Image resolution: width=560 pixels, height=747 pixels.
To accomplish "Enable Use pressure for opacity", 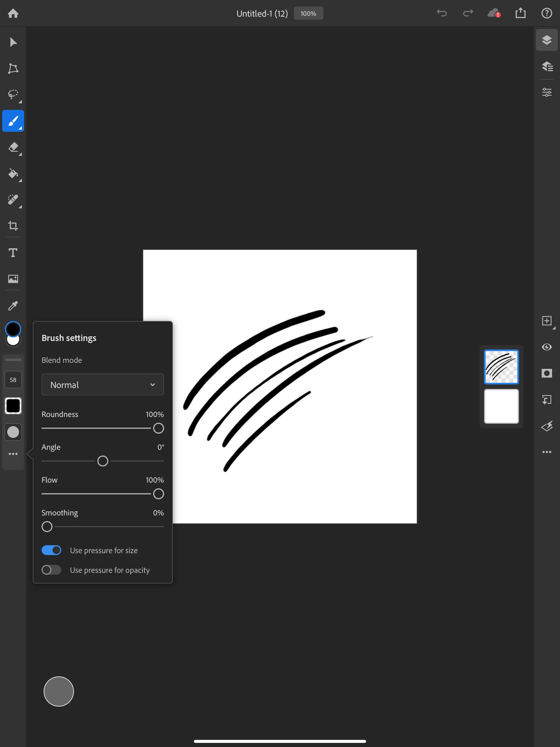I will tap(51, 570).
